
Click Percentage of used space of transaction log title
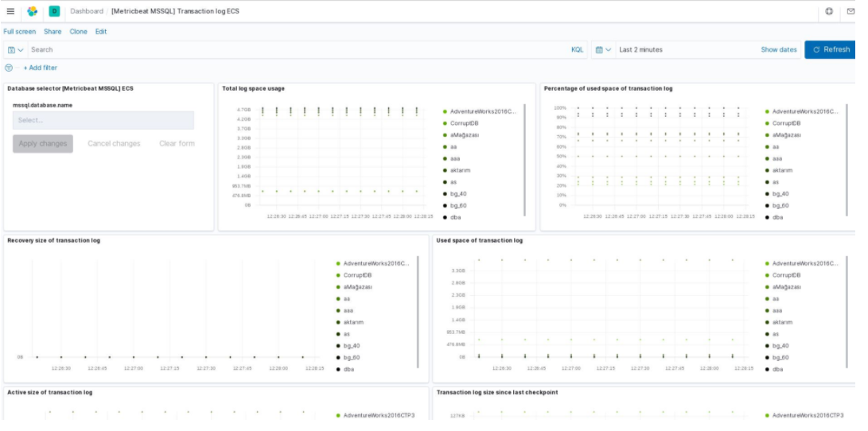pyautogui.click(x=609, y=88)
